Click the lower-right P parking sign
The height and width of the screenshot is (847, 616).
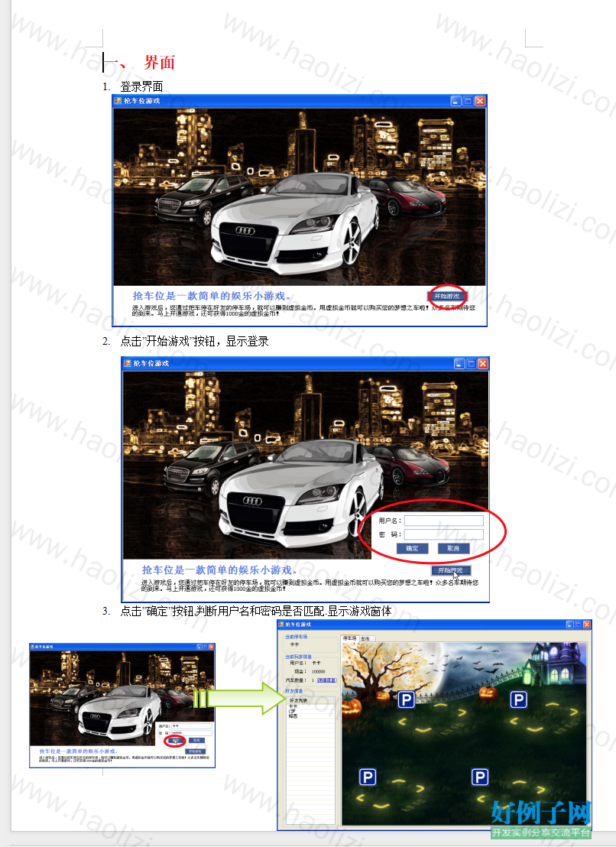click(x=480, y=777)
